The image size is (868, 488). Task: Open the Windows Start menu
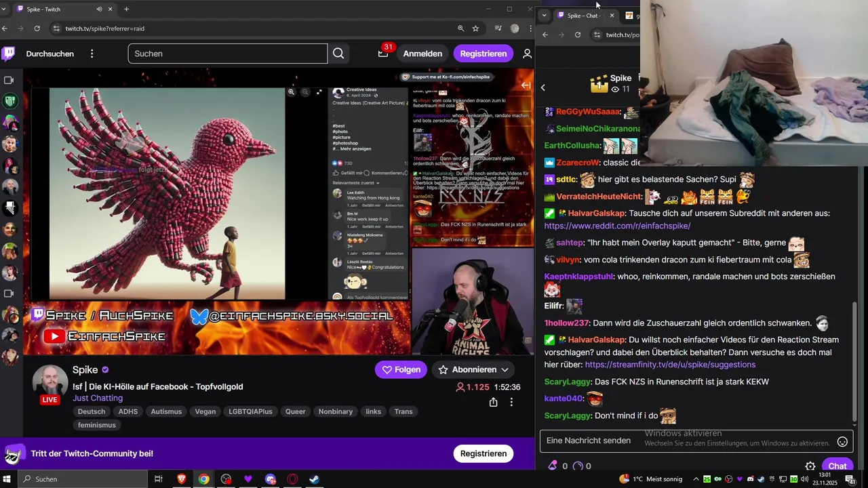7,479
